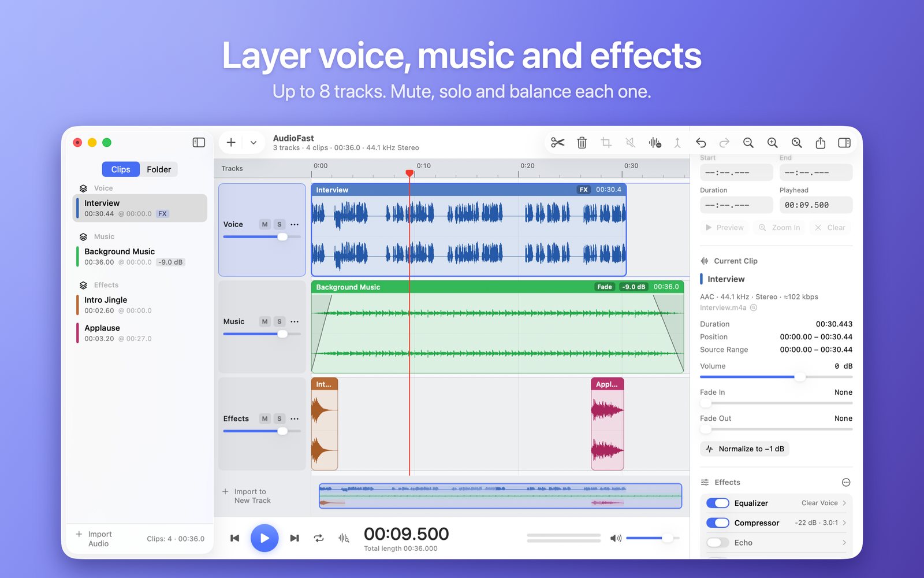924x578 pixels.
Task: Expand Compressor settings chevron
Action: [x=844, y=523]
